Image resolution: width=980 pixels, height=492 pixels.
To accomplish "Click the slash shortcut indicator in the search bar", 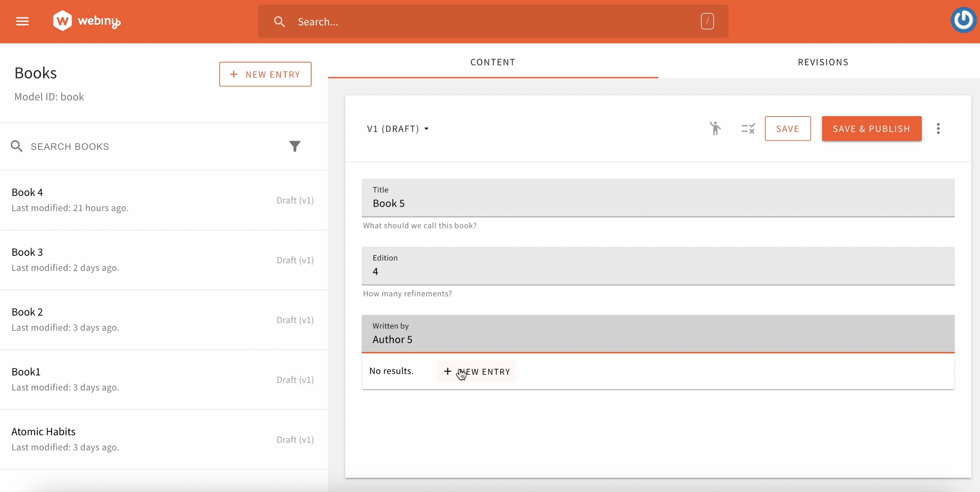I will click(707, 21).
